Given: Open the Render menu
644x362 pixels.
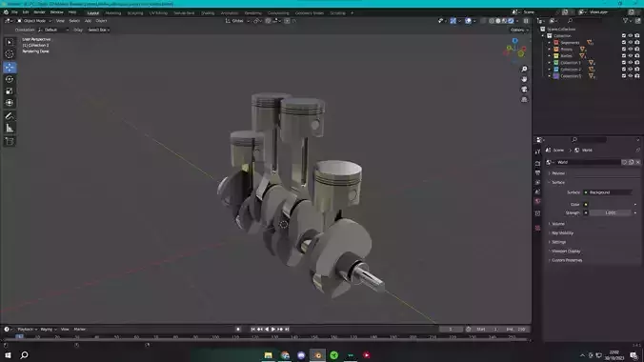Looking at the screenshot, I should click(39, 12).
